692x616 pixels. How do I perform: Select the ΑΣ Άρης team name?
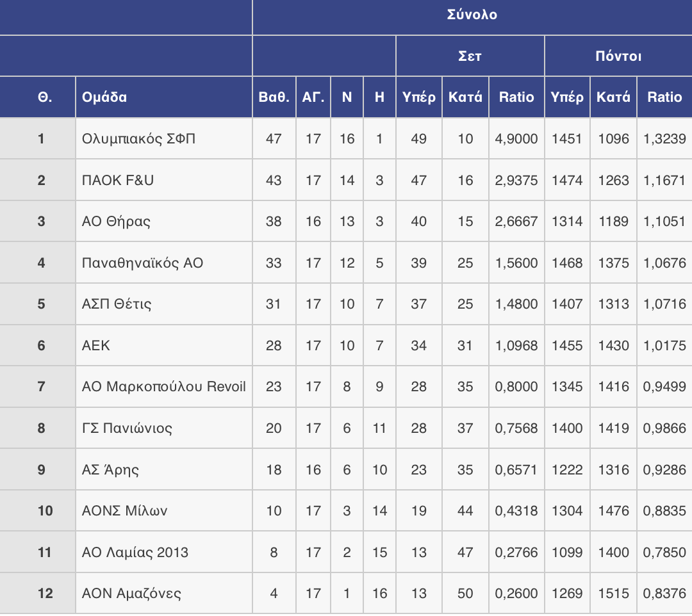(110, 469)
